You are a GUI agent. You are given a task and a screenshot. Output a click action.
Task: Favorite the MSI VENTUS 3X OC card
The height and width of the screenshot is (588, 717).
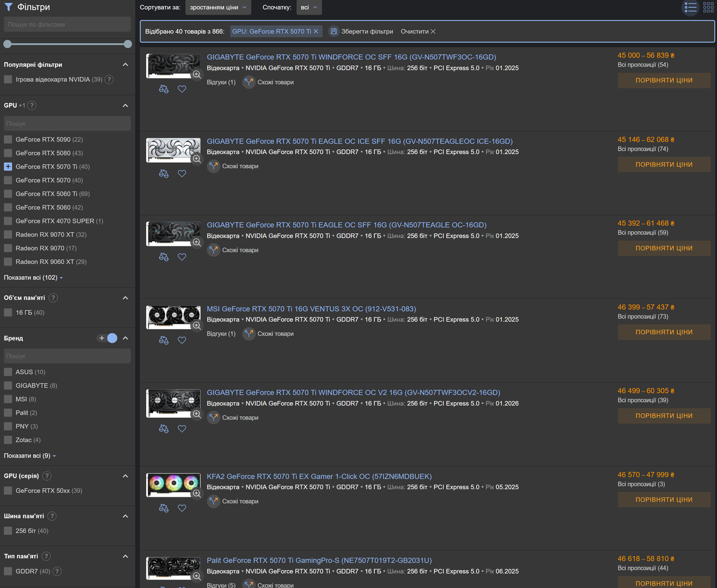point(182,340)
